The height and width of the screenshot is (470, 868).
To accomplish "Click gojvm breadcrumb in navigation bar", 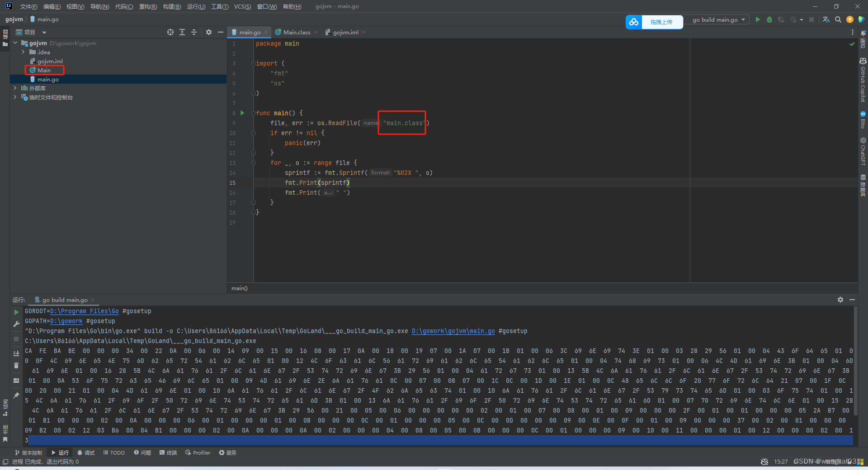I will [14, 19].
